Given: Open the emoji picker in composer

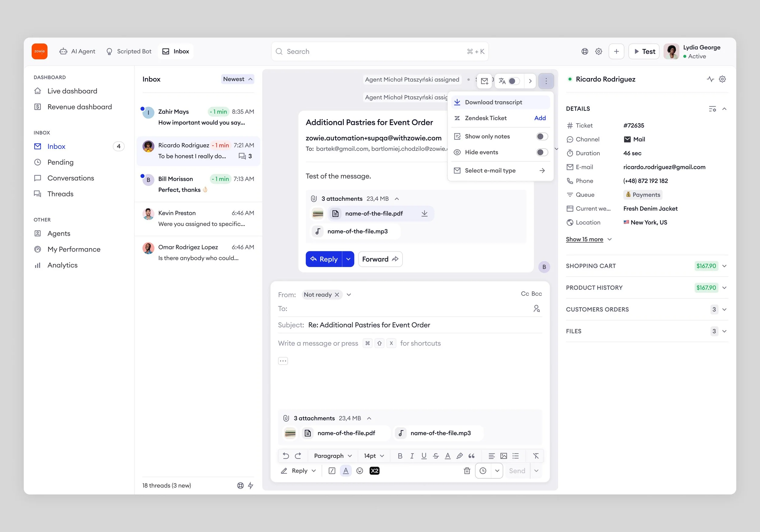Looking at the screenshot, I should coord(360,471).
